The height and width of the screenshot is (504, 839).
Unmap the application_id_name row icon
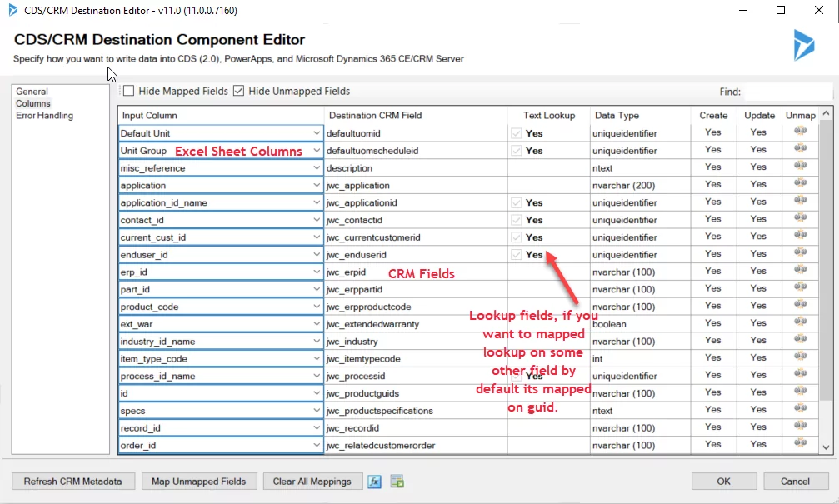click(x=801, y=200)
